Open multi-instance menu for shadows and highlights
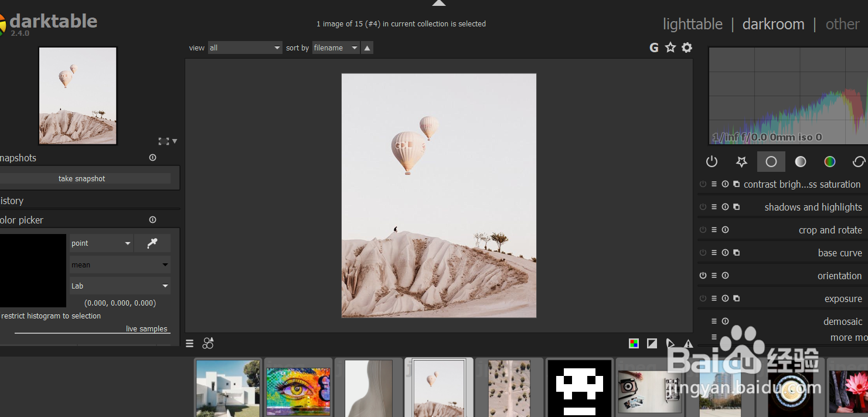 click(x=737, y=207)
